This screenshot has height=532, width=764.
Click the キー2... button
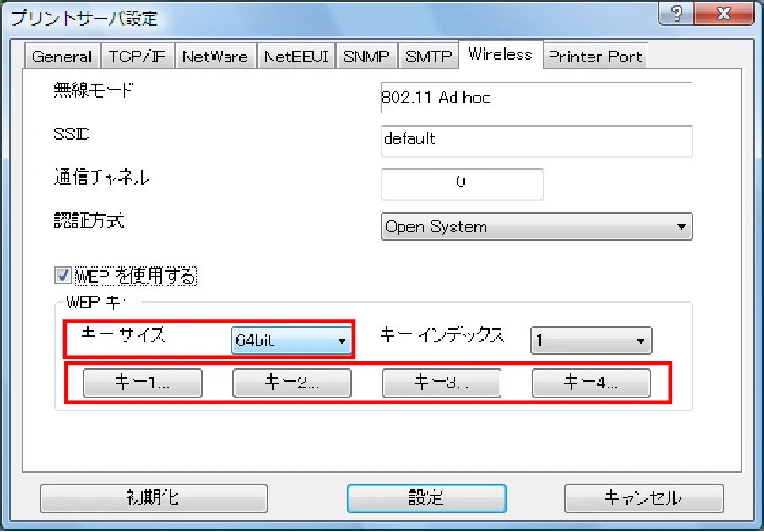(292, 383)
